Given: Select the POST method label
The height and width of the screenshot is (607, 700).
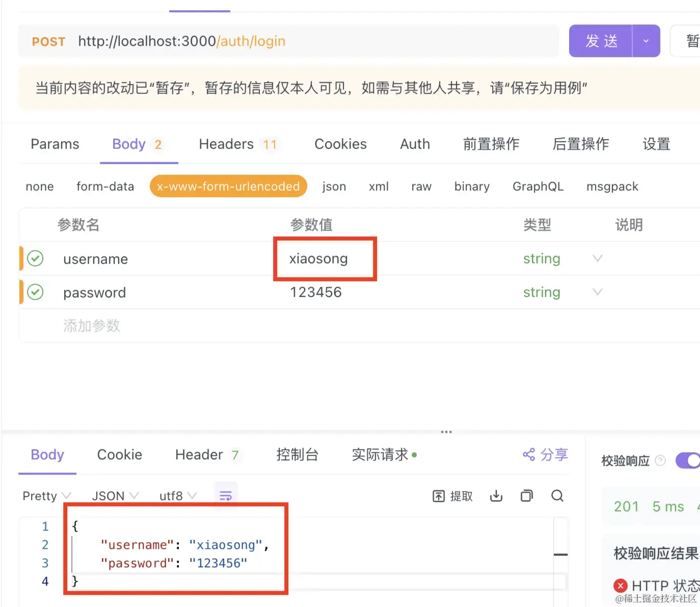Looking at the screenshot, I should pos(48,41).
